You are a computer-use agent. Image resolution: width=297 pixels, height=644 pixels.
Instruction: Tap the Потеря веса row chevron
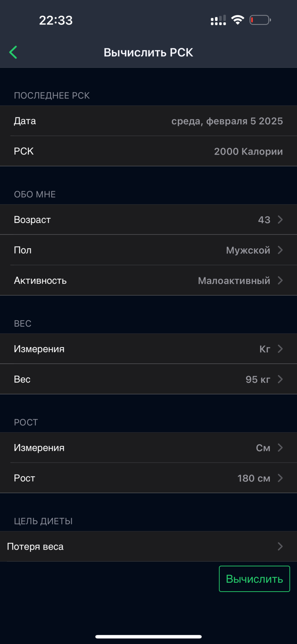280,547
